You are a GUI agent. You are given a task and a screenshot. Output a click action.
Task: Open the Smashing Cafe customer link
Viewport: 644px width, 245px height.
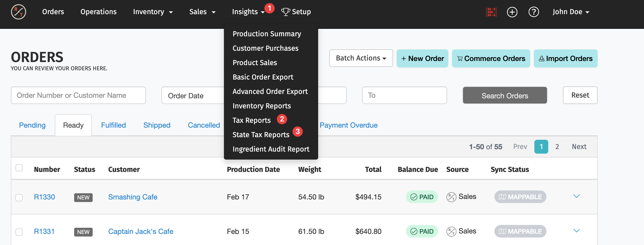coord(133,197)
